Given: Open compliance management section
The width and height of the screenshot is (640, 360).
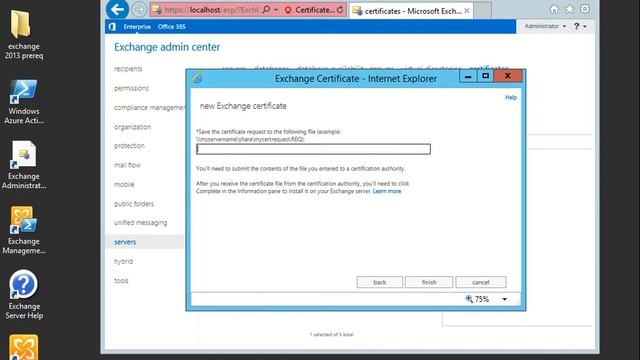Looking at the screenshot, I should click(149, 107).
